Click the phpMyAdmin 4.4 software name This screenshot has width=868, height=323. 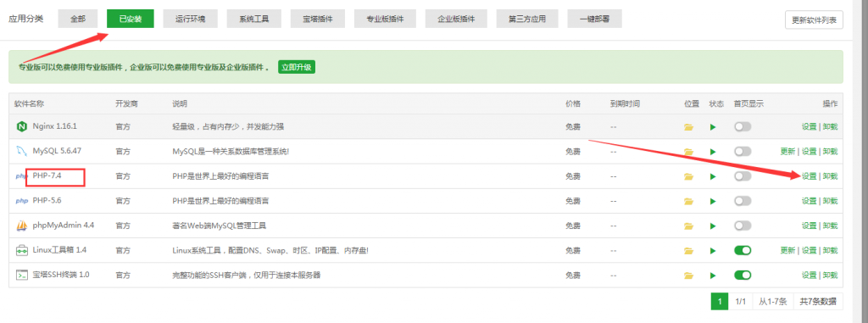click(x=63, y=226)
